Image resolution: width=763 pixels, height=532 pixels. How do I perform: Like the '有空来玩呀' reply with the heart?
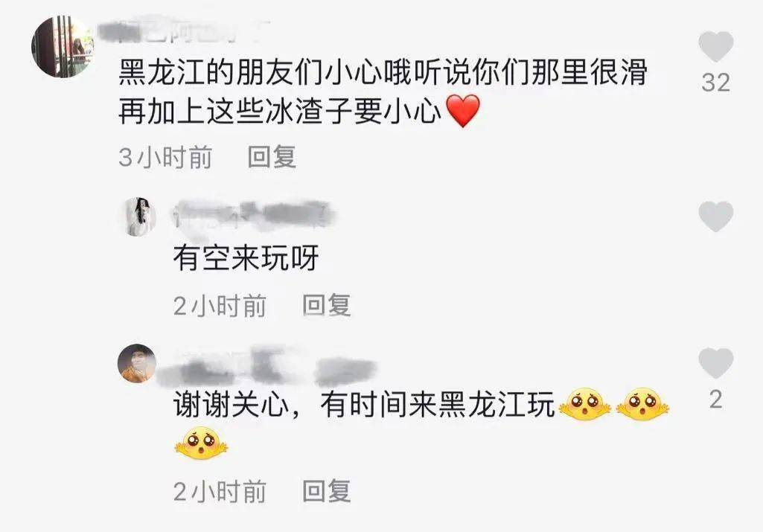pyautogui.click(x=716, y=217)
